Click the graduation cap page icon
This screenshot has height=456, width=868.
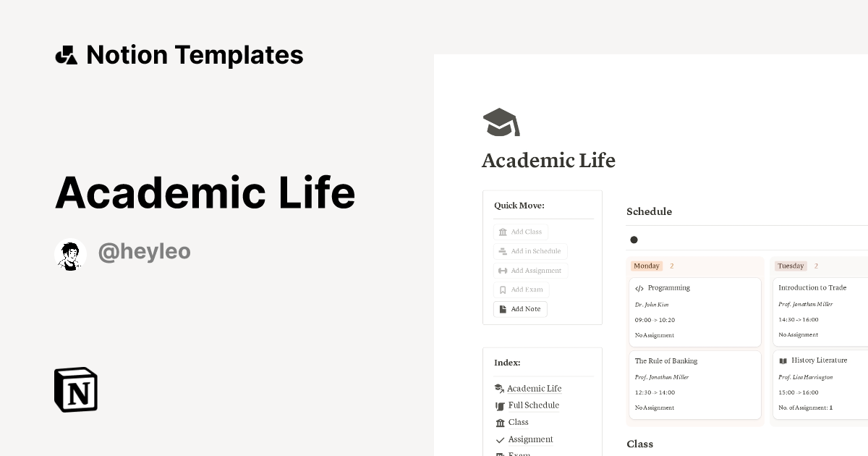click(x=501, y=122)
